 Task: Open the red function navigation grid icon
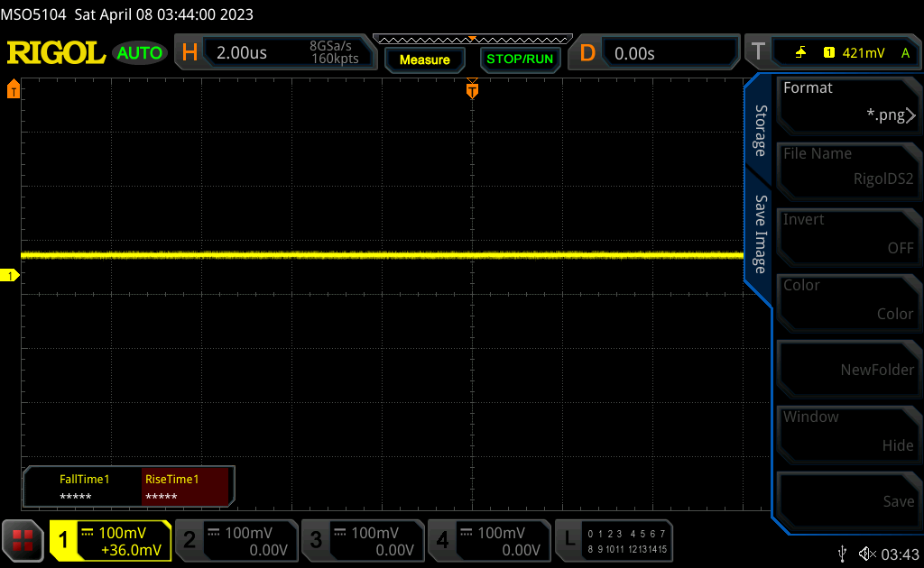23,540
